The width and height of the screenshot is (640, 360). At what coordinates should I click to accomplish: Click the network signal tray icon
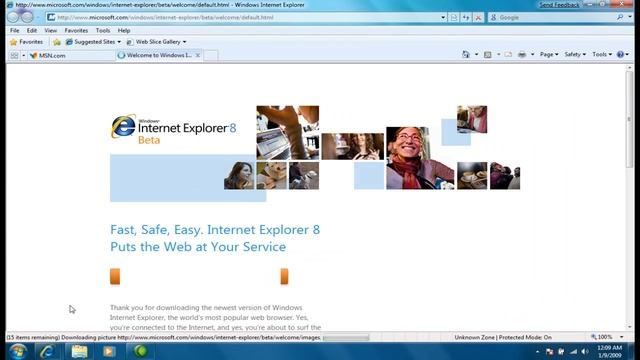pyautogui.click(x=574, y=351)
